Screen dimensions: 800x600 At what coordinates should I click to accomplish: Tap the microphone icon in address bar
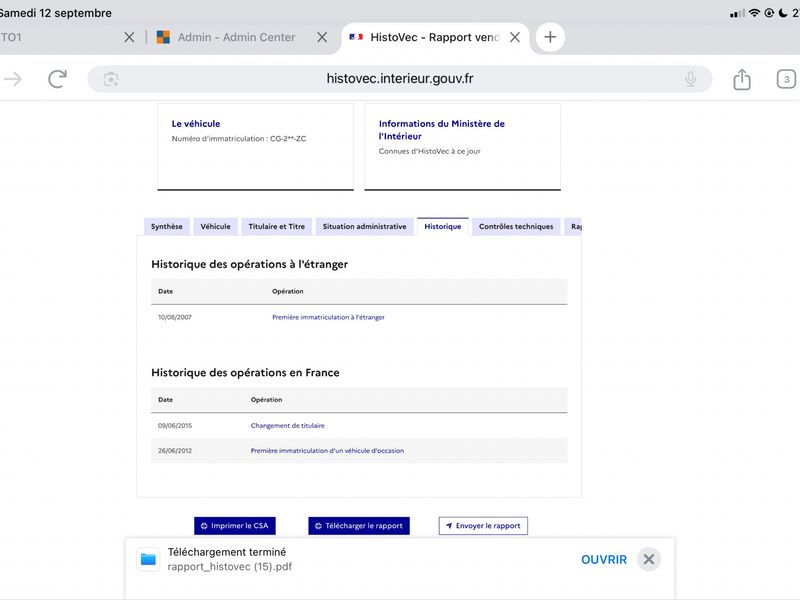pos(690,79)
